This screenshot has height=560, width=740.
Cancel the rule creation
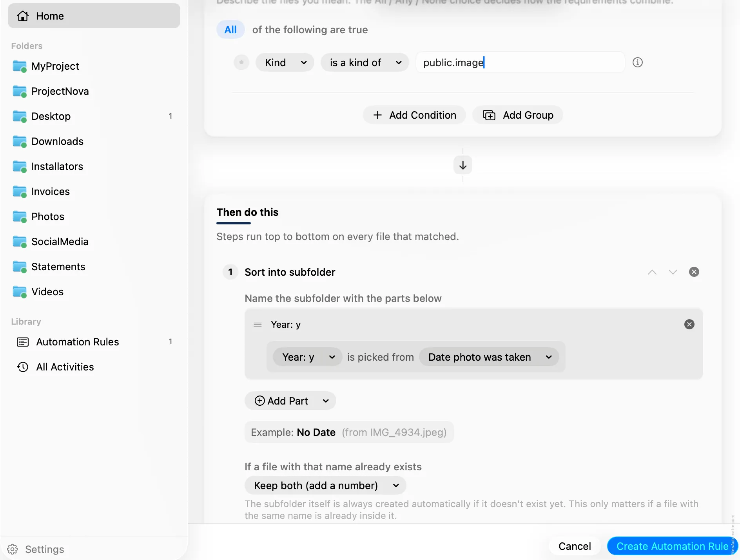[x=575, y=546]
